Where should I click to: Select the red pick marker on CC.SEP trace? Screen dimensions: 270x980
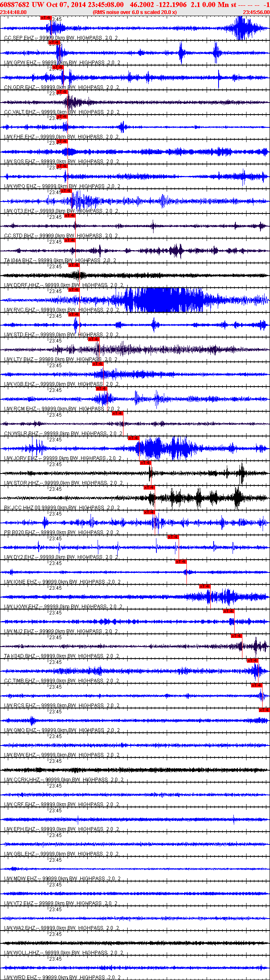[x=46, y=18]
